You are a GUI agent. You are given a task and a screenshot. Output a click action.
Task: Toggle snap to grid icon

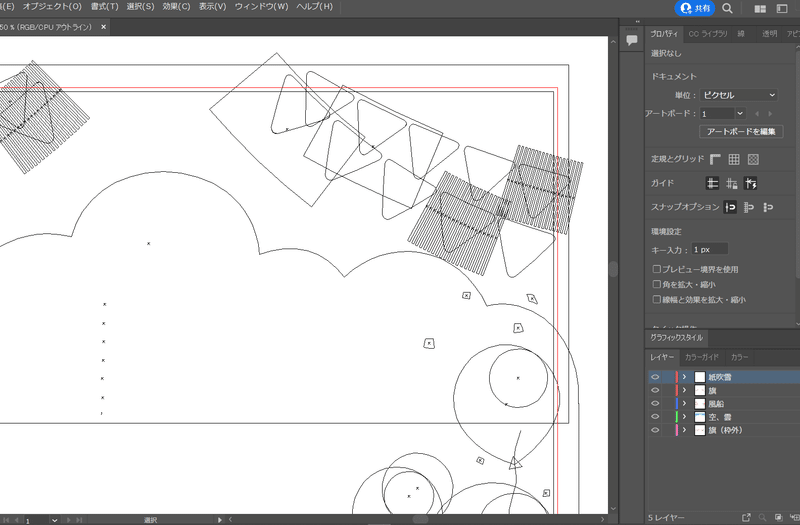point(749,207)
